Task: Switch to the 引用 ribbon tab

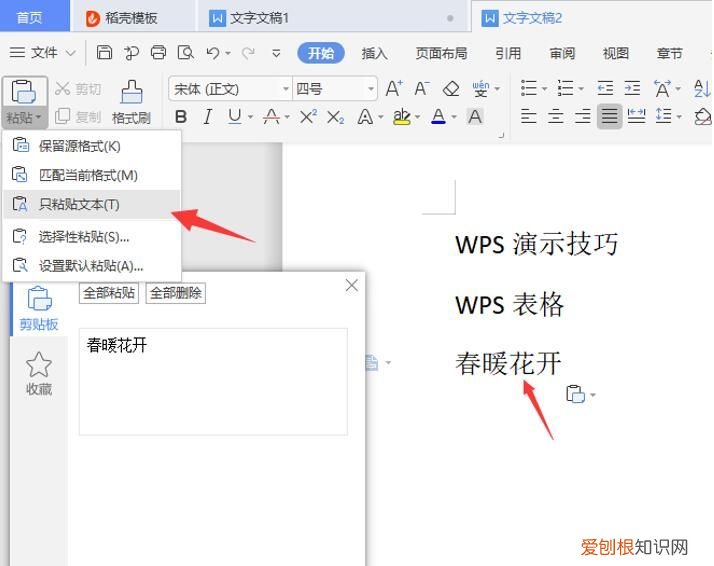Action: 508,53
